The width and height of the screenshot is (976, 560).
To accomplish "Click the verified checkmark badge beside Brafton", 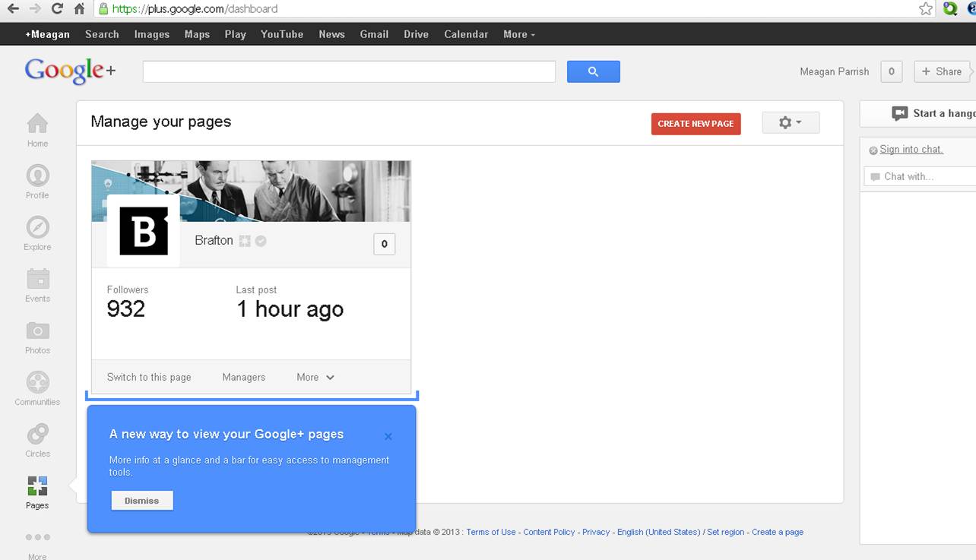I will (261, 241).
